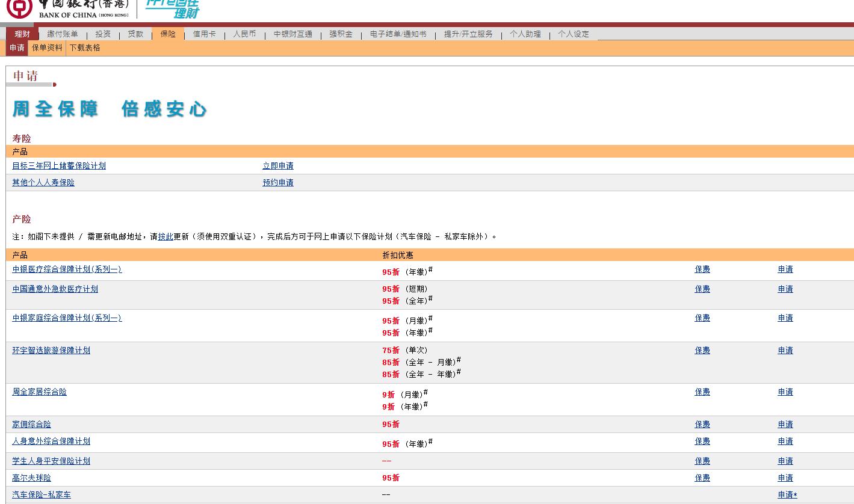
Task: Open the 人身意外综合保障计划 product link
Action: point(51,441)
